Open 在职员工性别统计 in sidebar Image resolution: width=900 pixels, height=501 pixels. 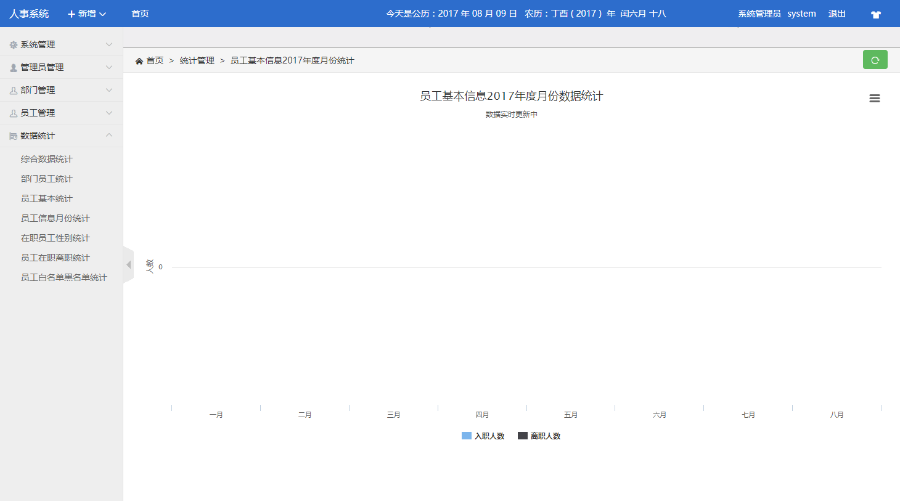[55, 238]
